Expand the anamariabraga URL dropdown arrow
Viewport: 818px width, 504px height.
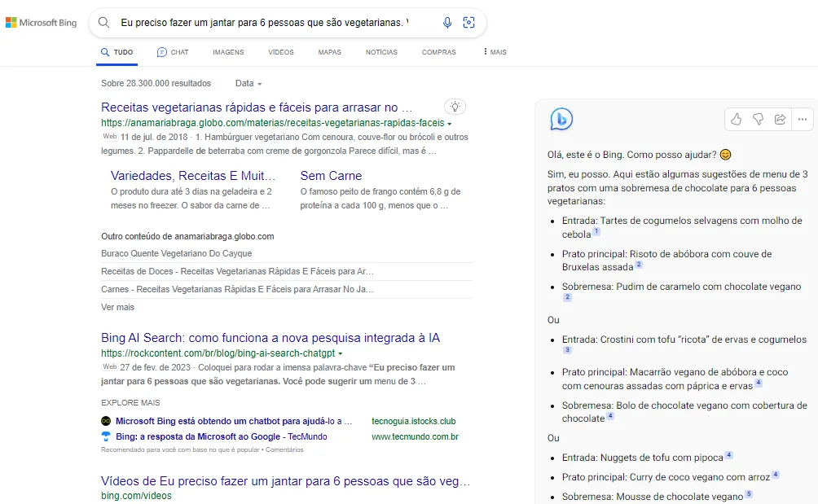pos(449,124)
